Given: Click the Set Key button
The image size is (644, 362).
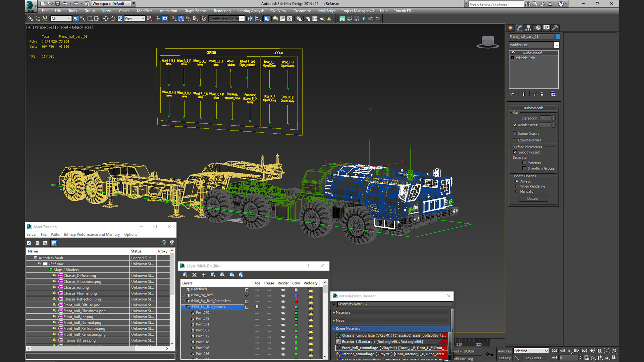Looking at the screenshot, I should (x=504, y=358).
